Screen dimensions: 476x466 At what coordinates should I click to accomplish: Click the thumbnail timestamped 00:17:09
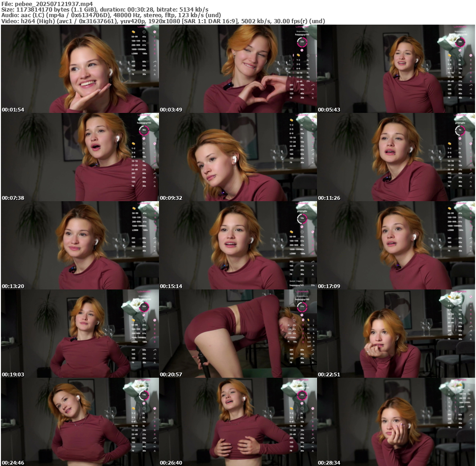(x=396, y=245)
